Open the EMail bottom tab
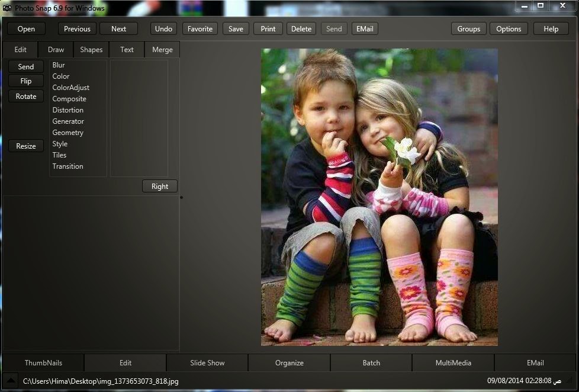This screenshot has width=579, height=392. click(x=535, y=363)
